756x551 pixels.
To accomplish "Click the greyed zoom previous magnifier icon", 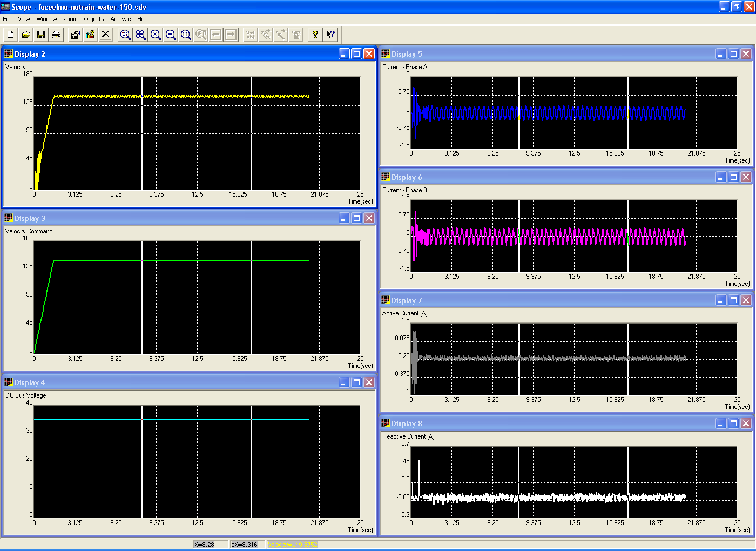I will tap(200, 35).
